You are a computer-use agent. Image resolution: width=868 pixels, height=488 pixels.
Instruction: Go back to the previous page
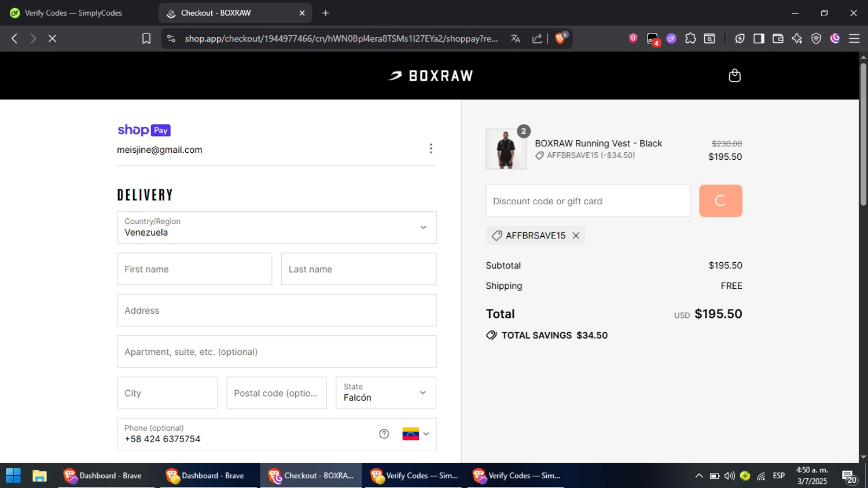(14, 38)
